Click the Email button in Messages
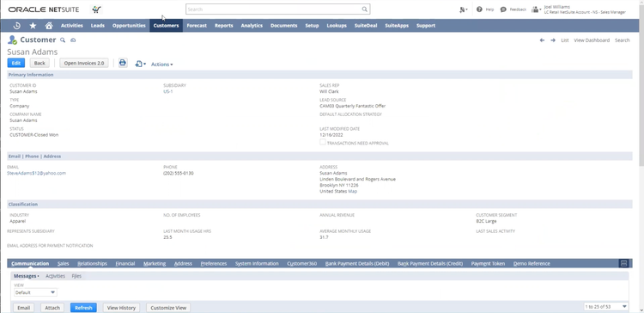The image size is (644, 313). (24, 308)
